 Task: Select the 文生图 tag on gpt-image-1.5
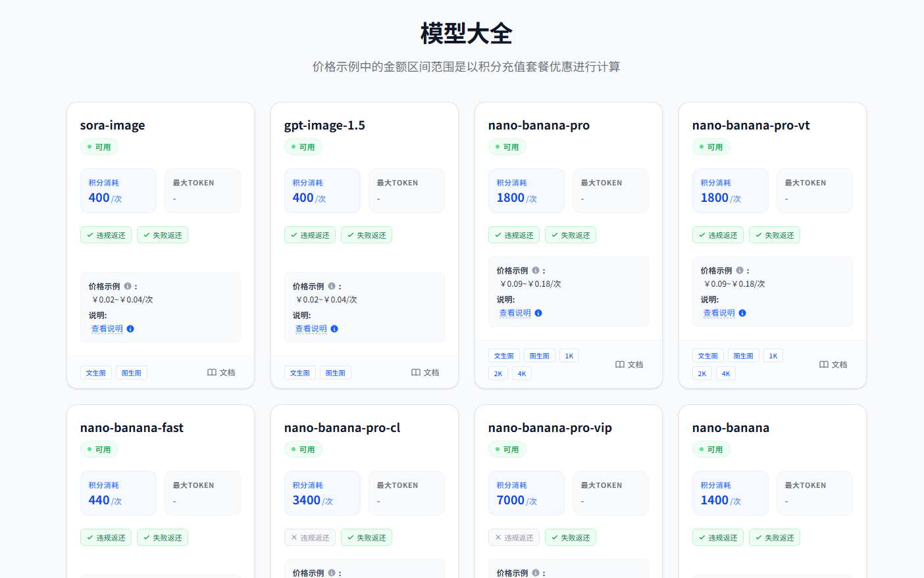coord(300,373)
